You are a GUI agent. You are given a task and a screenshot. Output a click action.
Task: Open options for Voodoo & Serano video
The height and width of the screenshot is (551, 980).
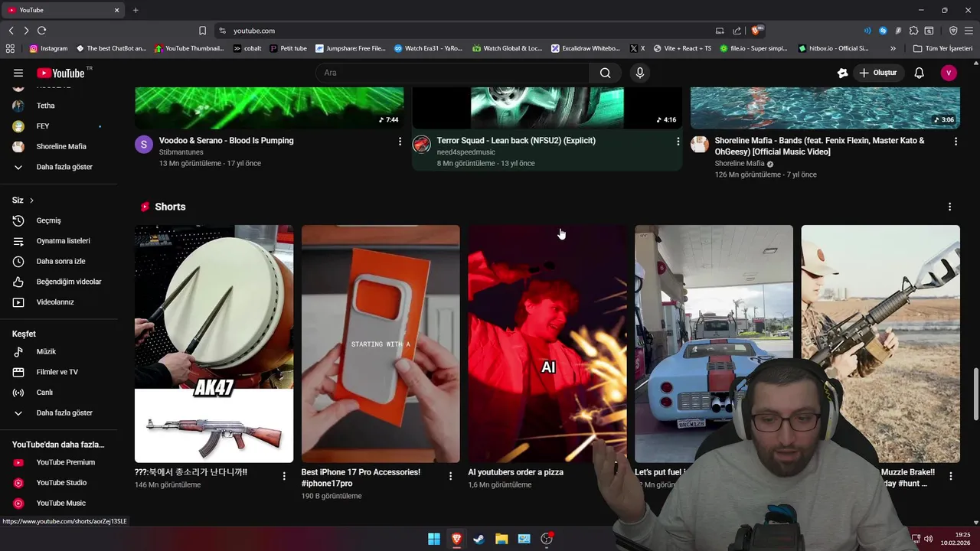coord(400,142)
